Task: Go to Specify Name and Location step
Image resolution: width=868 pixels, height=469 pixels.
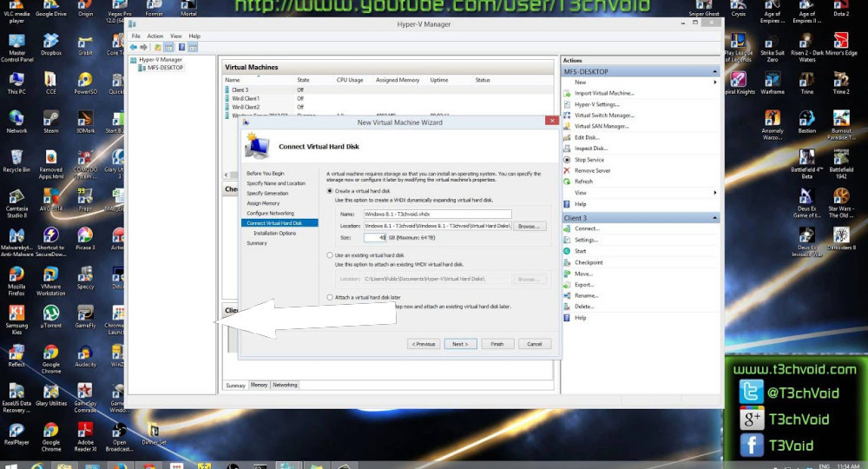Action: point(276,183)
